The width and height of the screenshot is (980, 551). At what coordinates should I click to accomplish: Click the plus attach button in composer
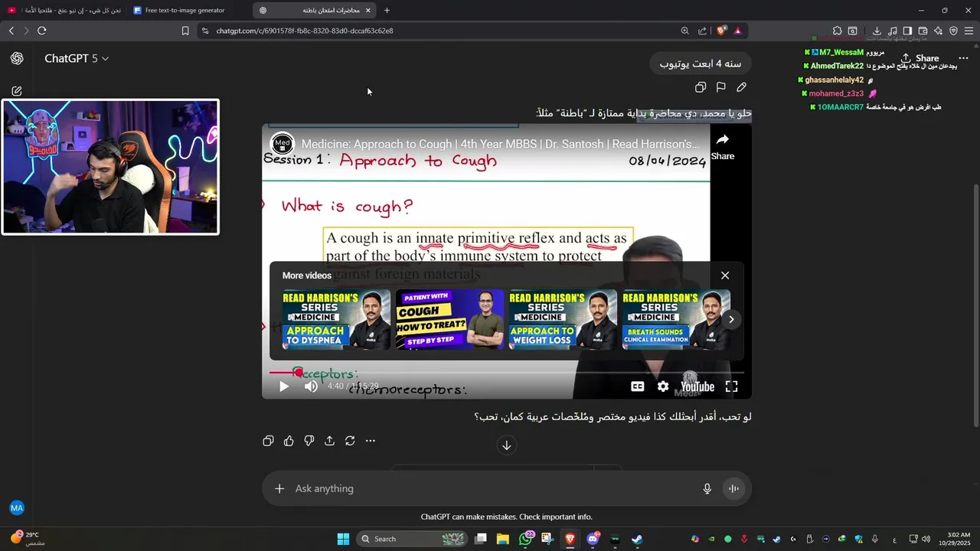(x=279, y=488)
